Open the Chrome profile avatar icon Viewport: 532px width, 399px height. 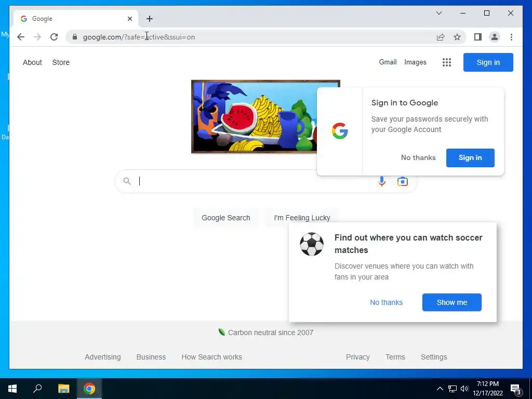(495, 37)
